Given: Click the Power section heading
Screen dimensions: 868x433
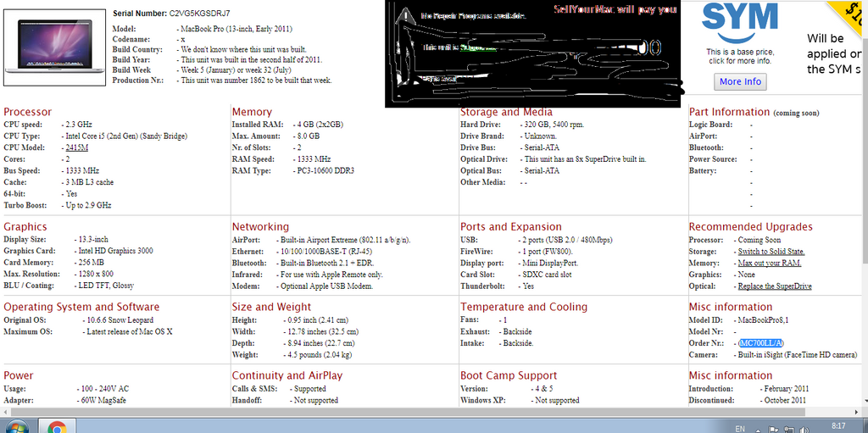Looking at the screenshot, I should point(19,375).
